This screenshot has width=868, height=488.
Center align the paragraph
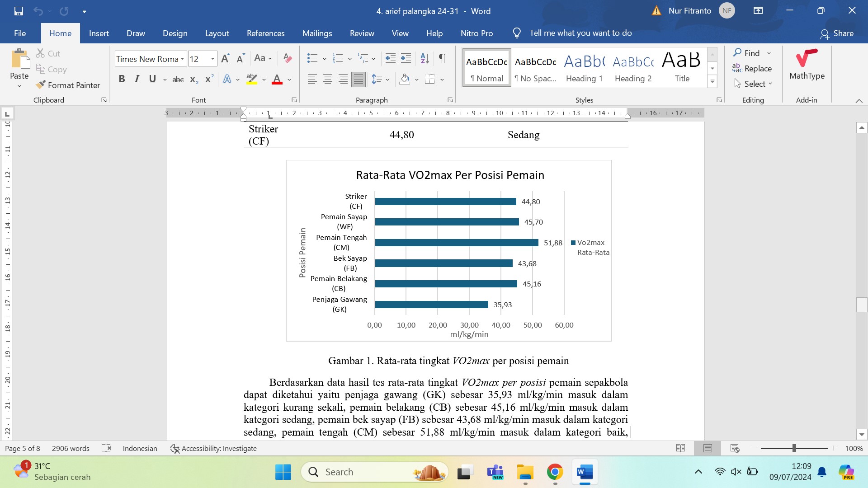(x=328, y=80)
